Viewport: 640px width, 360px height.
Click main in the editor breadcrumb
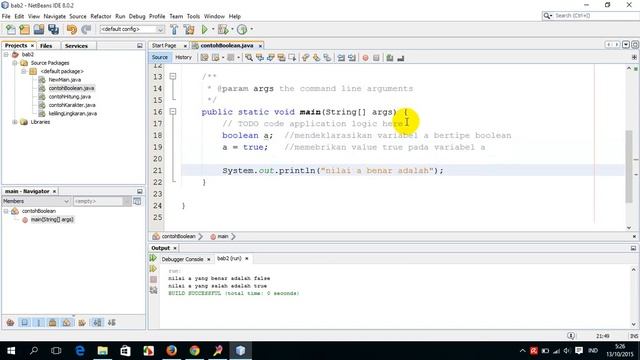coord(223,236)
